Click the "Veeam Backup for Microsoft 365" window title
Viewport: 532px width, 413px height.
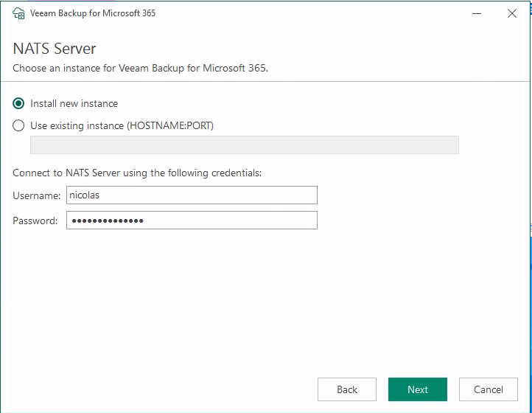93,13
